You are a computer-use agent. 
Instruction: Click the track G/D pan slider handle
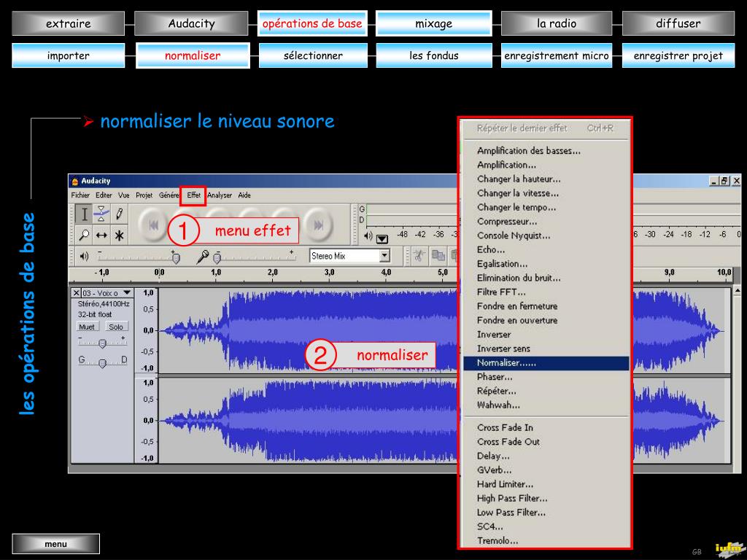coord(102,363)
